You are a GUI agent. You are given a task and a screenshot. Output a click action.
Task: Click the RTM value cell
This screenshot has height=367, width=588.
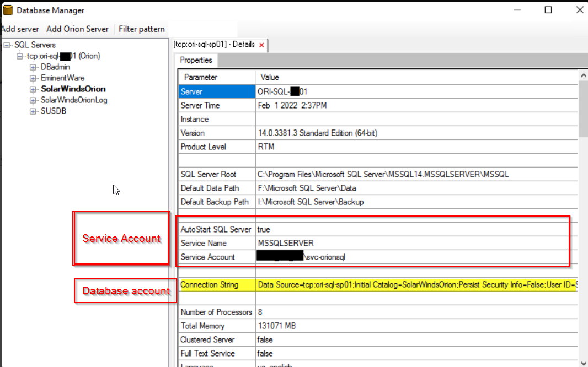pyautogui.click(x=417, y=147)
